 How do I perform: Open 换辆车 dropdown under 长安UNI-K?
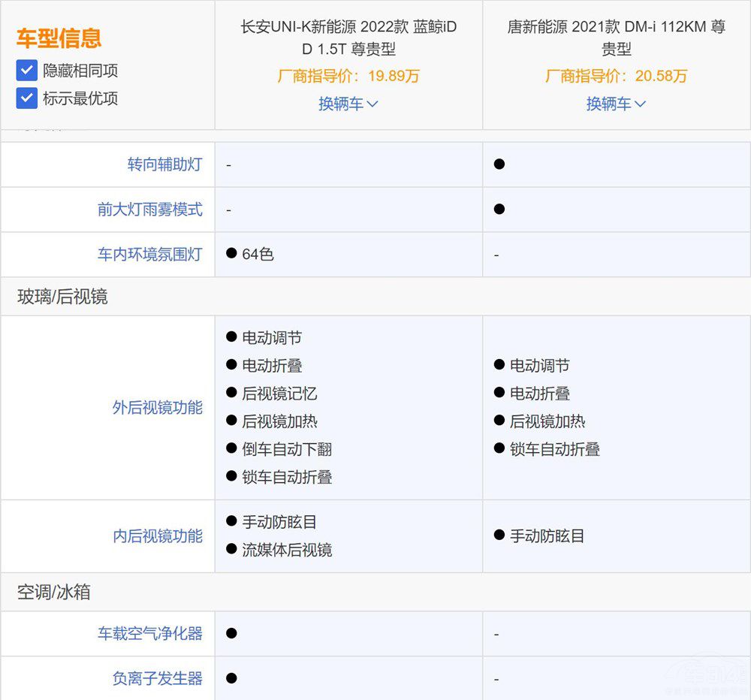[348, 104]
